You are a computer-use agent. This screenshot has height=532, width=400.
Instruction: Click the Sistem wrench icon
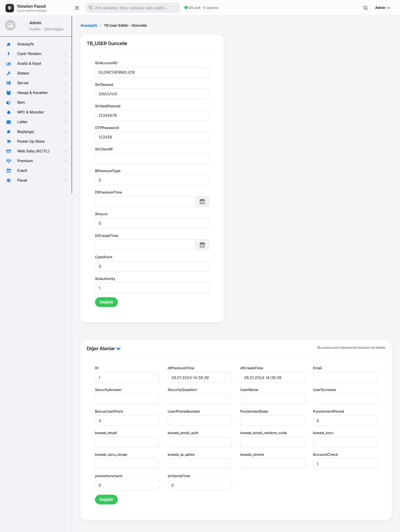9,73
